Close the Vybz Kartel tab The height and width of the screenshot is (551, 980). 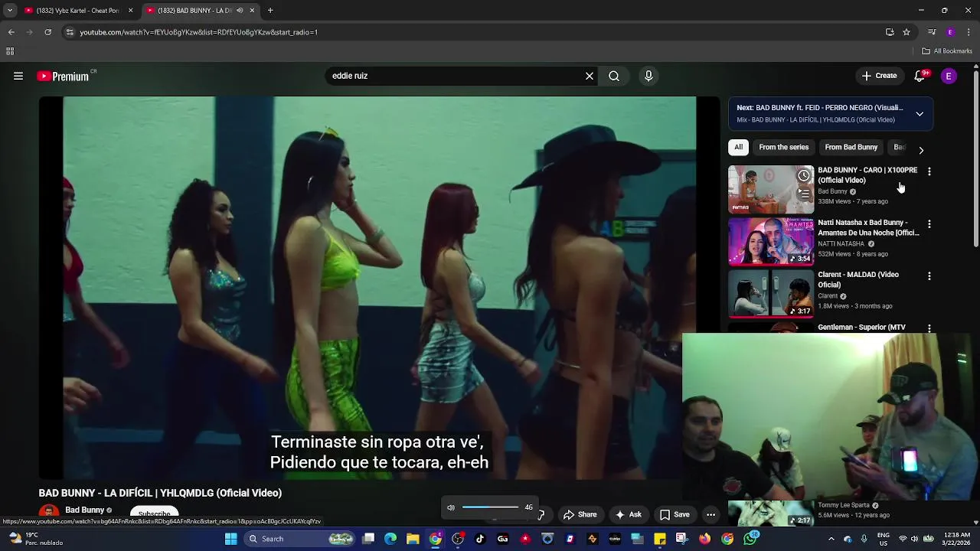click(130, 11)
